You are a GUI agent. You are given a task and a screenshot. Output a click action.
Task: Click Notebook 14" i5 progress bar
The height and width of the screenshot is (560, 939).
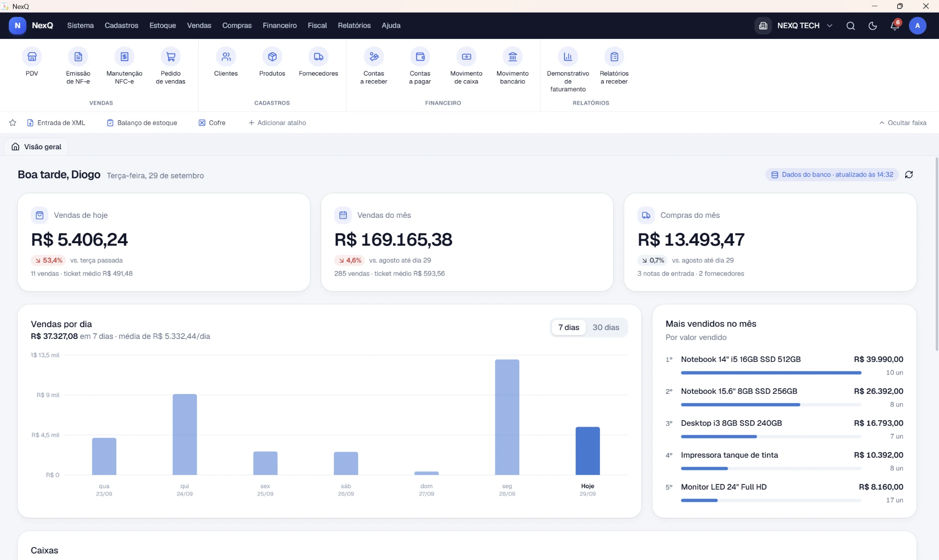(x=771, y=373)
